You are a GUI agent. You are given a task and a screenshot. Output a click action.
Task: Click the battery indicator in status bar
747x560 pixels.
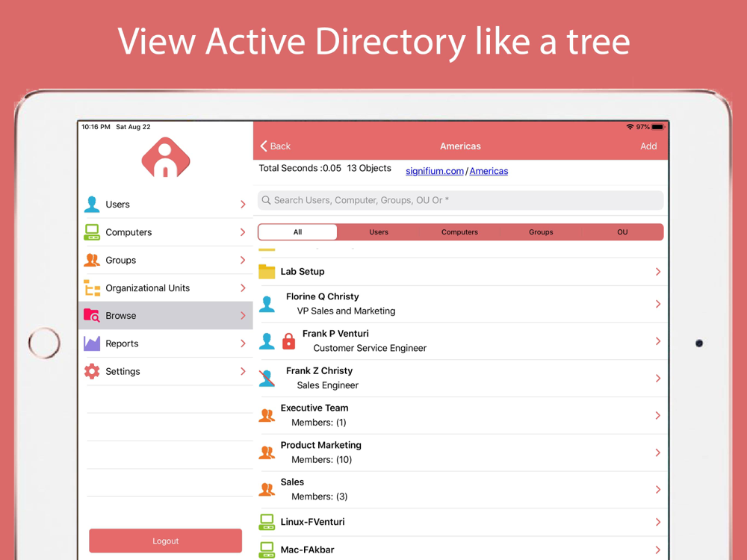(x=658, y=127)
